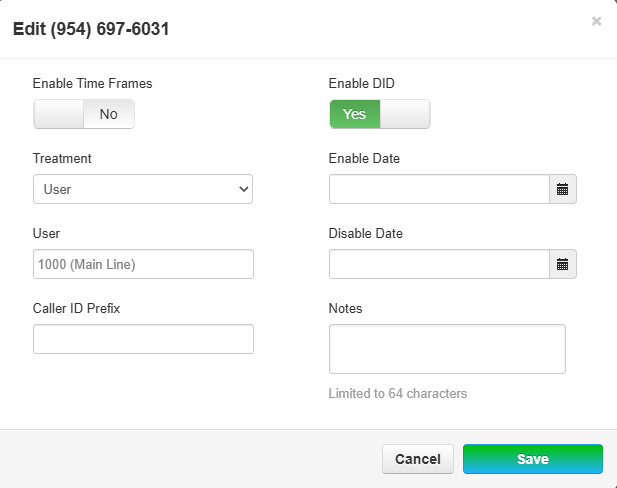
Task: Click the "Notes" label text
Action: 346,309
